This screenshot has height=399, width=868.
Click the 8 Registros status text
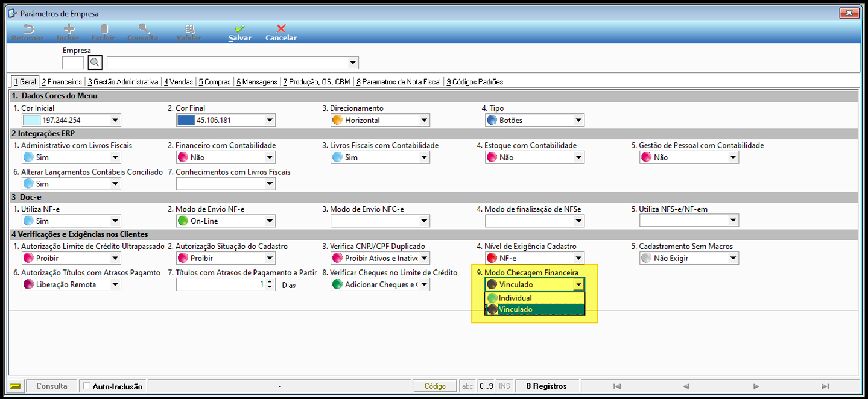(x=546, y=386)
